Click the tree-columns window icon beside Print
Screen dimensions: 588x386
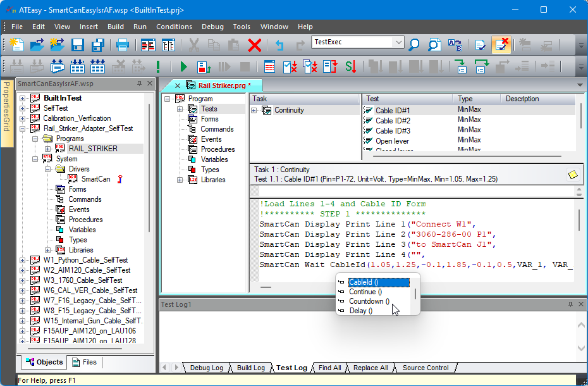click(x=168, y=45)
